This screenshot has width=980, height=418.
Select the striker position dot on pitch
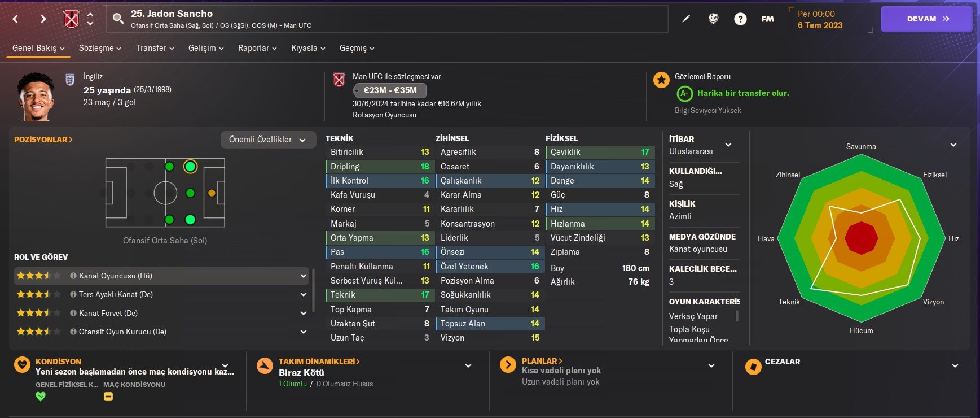click(212, 193)
